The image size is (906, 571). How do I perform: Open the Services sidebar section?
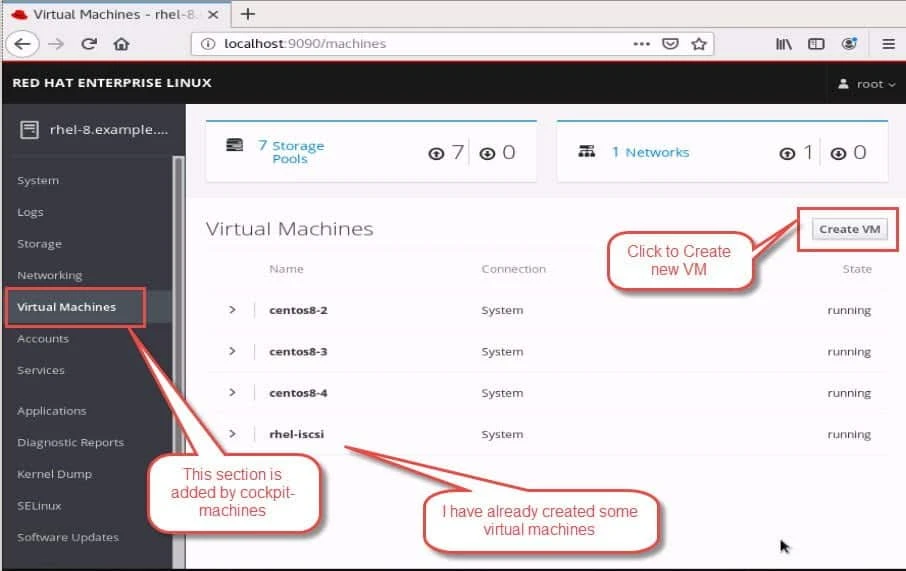41,370
